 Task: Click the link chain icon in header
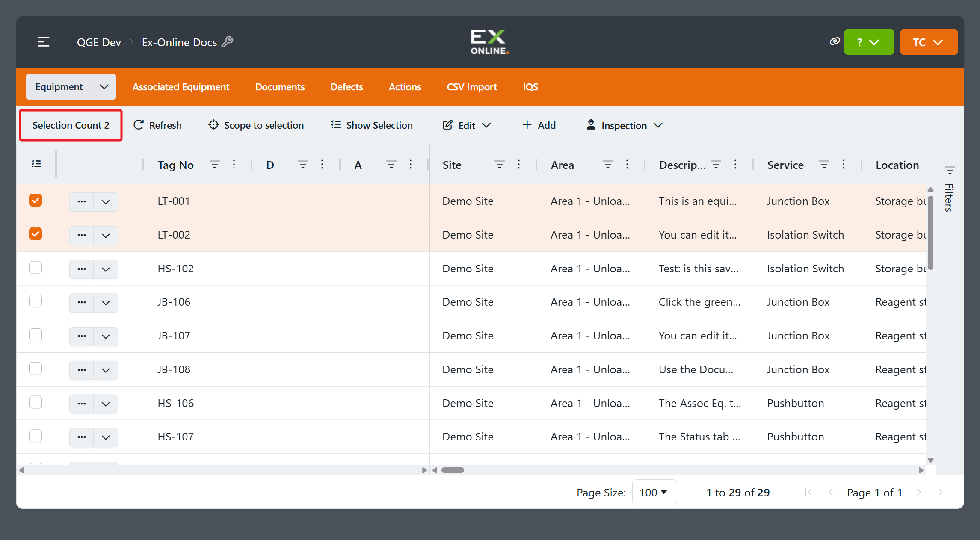(835, 41)
